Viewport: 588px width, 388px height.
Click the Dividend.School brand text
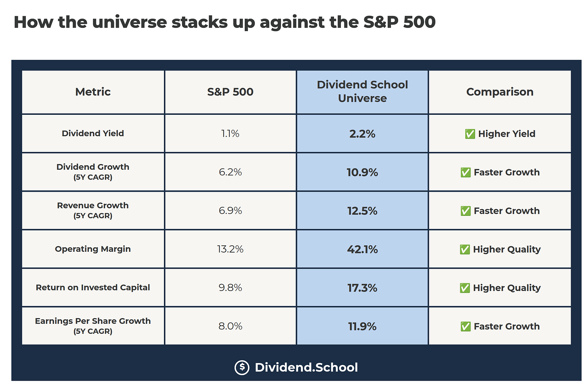pos(307,367)
